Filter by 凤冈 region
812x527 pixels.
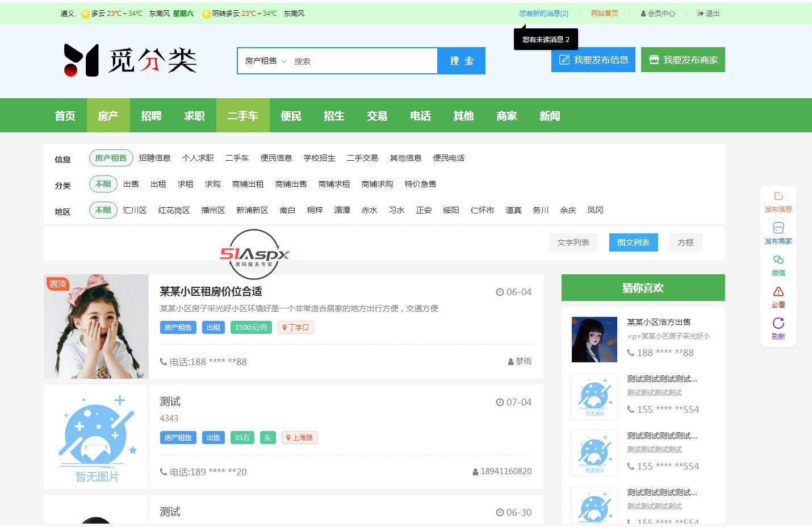coord(596,210)
